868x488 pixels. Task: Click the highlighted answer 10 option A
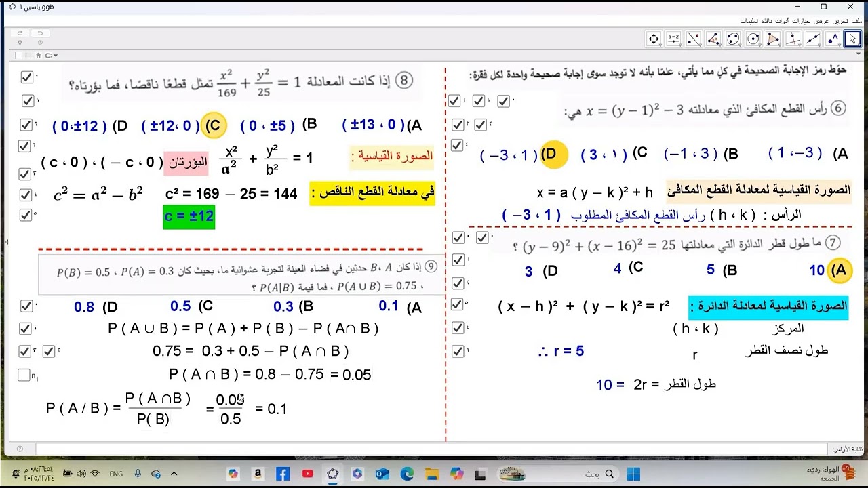coord(830,270)
